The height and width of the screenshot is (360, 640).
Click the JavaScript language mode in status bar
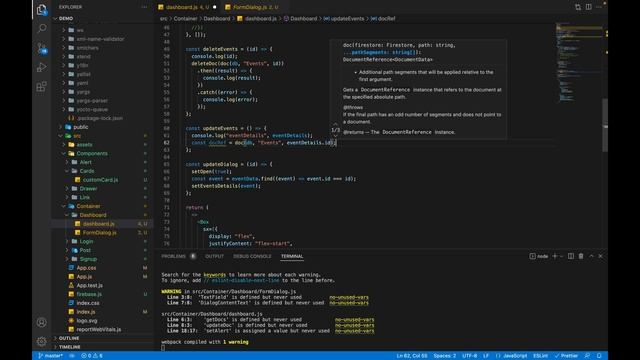point(515,356)
